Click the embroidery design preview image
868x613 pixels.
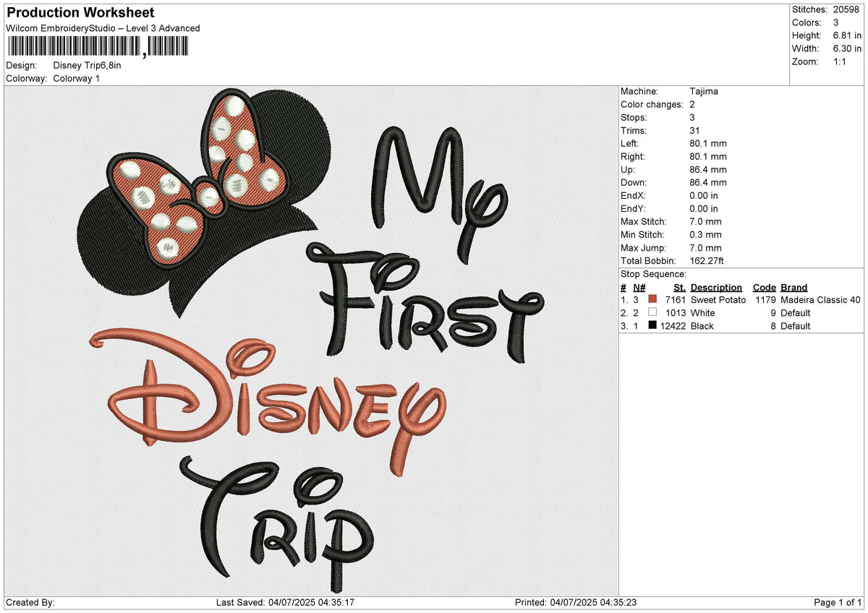[x=312, y=341]
